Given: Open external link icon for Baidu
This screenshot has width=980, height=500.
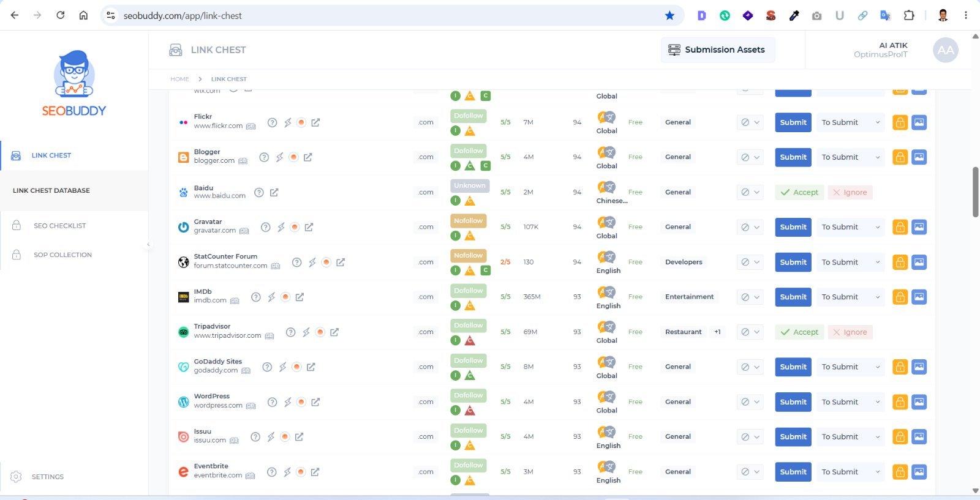Looking at the screenshot, I should [x=274, y=192].
